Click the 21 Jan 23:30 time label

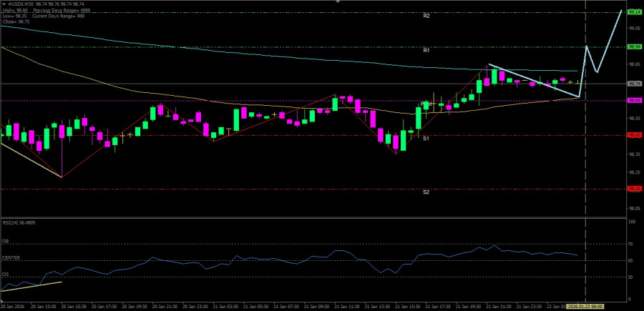coord(529,307)
